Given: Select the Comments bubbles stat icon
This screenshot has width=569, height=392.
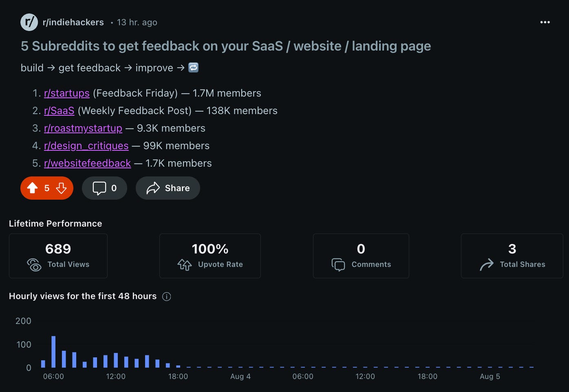Looking at the screenshot, I should (x=338, y=264).
